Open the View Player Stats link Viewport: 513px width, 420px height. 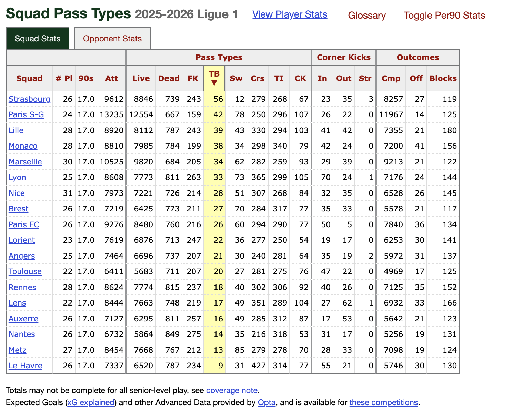tap(290, 14)
